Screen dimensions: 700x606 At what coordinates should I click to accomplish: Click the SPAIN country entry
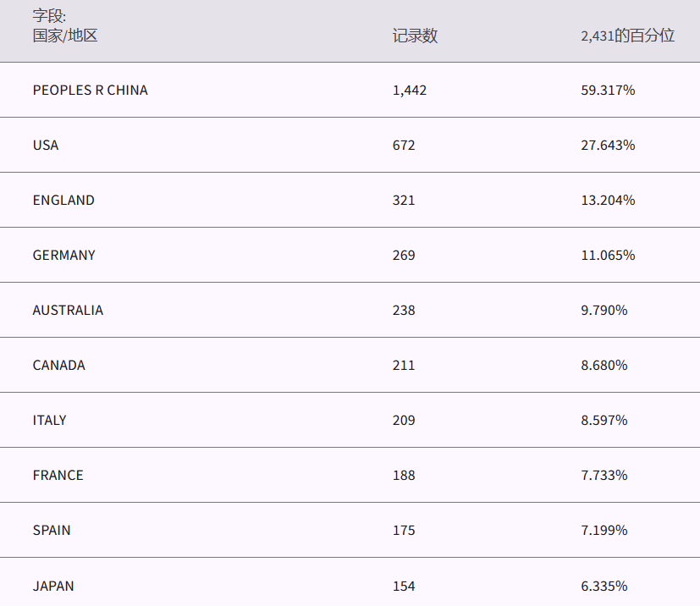pyautogui.click(x=52, y=530)
